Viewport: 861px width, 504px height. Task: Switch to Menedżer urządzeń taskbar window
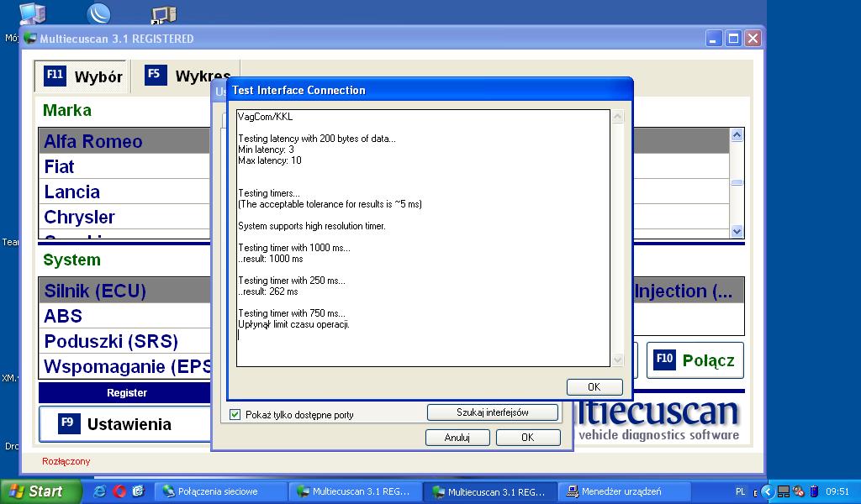[625, 491]
